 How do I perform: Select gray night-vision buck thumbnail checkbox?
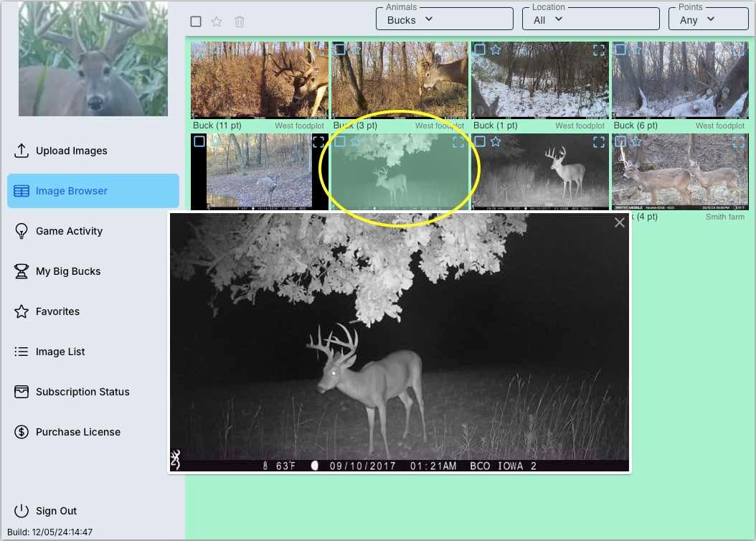(x=480, y=141)
